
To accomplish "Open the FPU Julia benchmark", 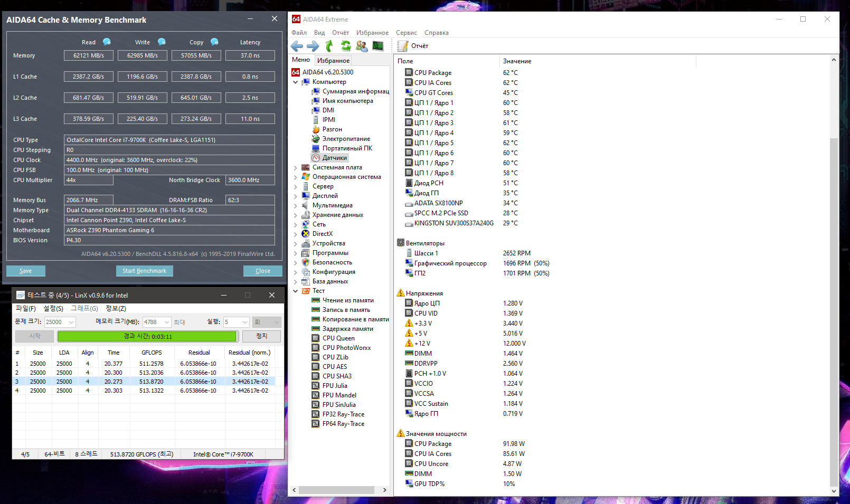I will [x=329, y=386].
